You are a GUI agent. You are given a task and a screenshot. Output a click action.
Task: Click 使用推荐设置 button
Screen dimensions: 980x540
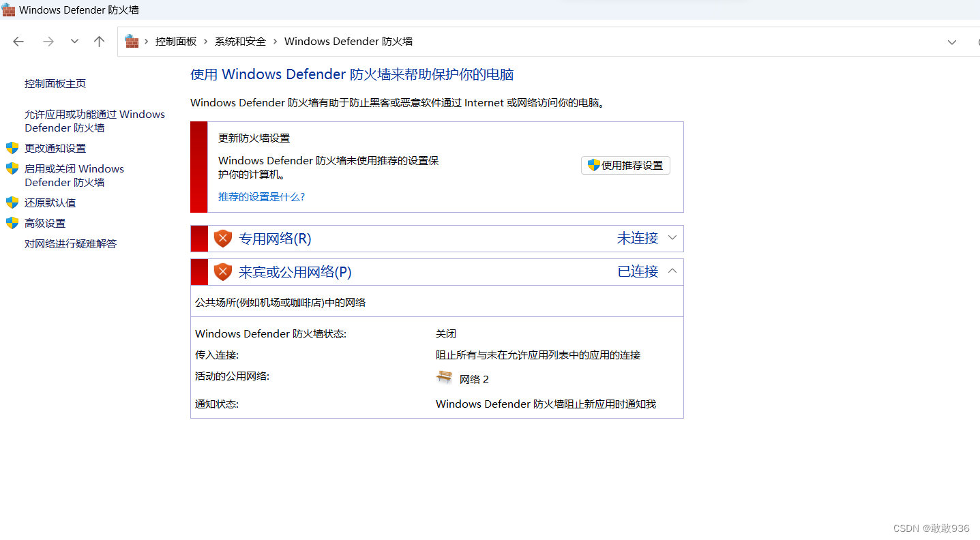click(x=625, y=165)
